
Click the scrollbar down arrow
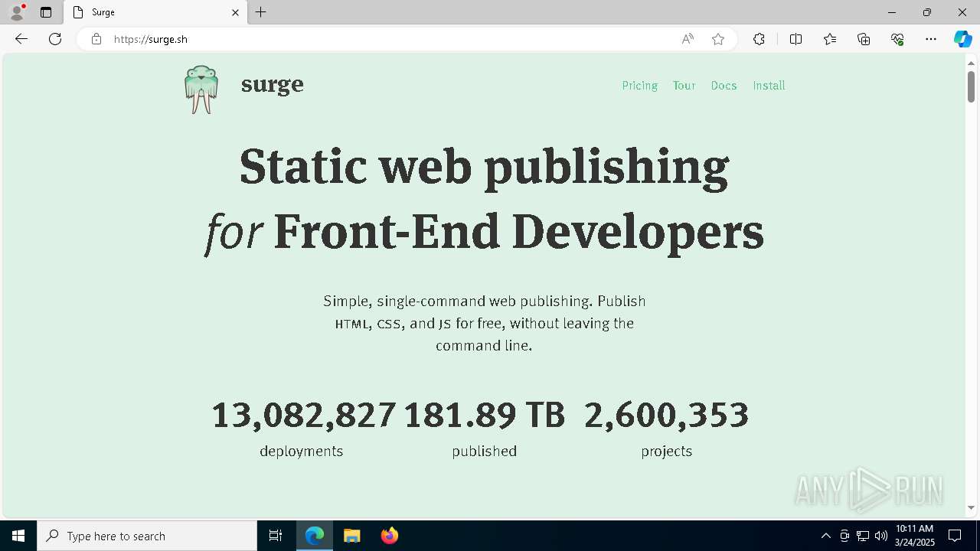(971, 507)
